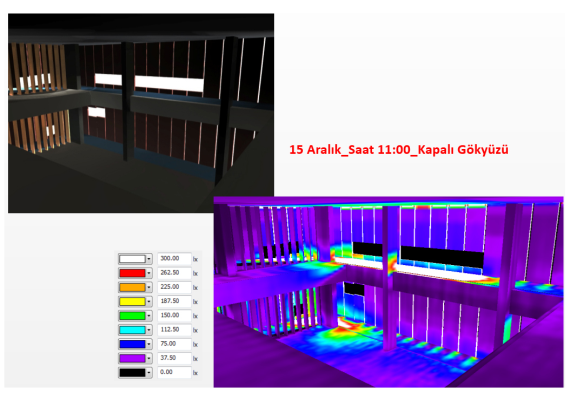Screen dimensions: 570x400
Task: Click the 0.00 lux value field
Action: (x=174, y=372)
